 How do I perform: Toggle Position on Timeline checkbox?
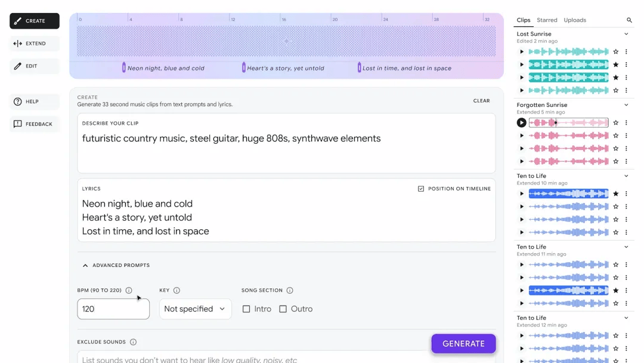click(420, 189)
